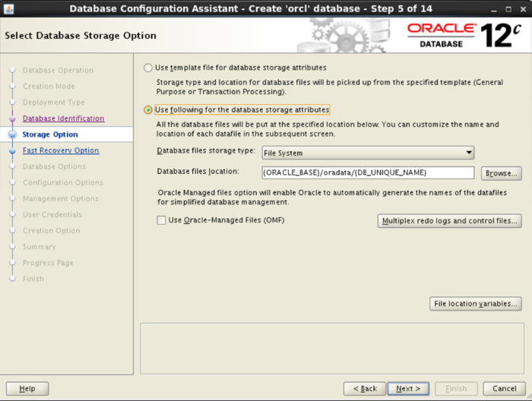
Task: Click Next to proceed
Action: pos(408,388)
